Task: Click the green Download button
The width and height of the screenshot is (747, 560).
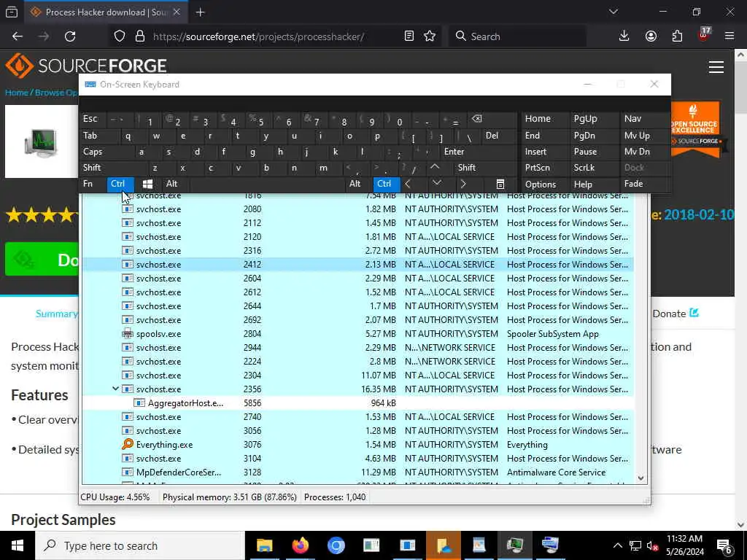Action: tap(42, 260)
